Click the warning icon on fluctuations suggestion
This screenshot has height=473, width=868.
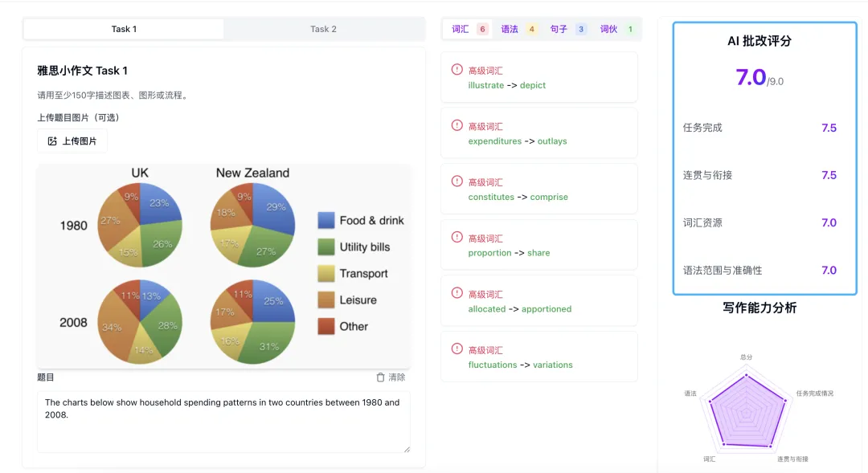tap(457, 349)
